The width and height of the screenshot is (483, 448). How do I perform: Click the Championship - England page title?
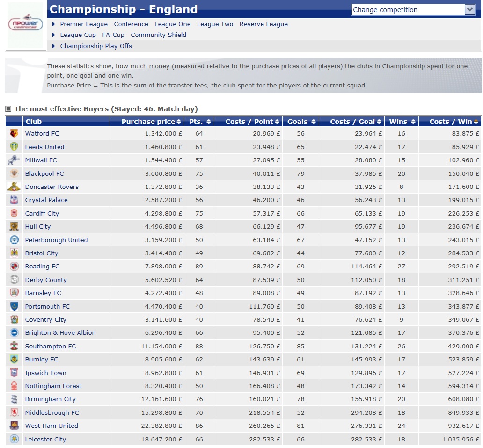[124, 9]
